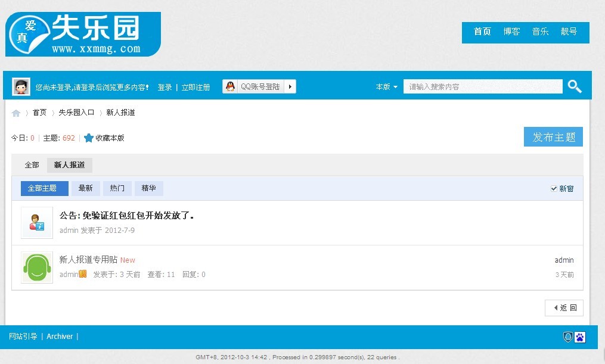Click the 失乐园 site logo
Image resolution: width=605 pixels, height=364 pixels.
(x=83, y=34)
